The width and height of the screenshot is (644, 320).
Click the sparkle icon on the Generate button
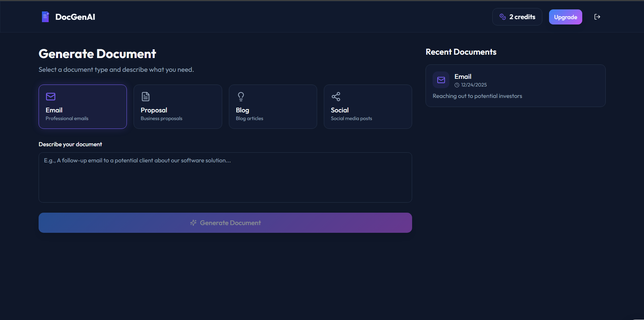pos(193,223)
